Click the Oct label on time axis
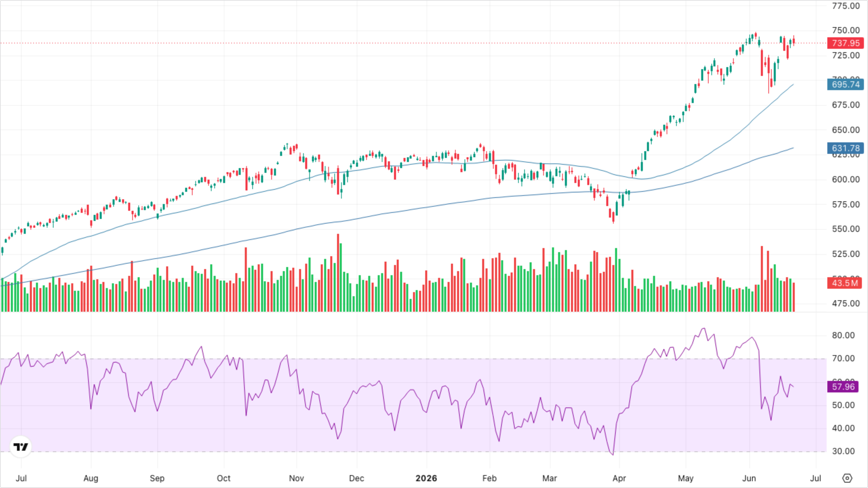The height and width of the screenshot is (488, 868). coord(224,478)
